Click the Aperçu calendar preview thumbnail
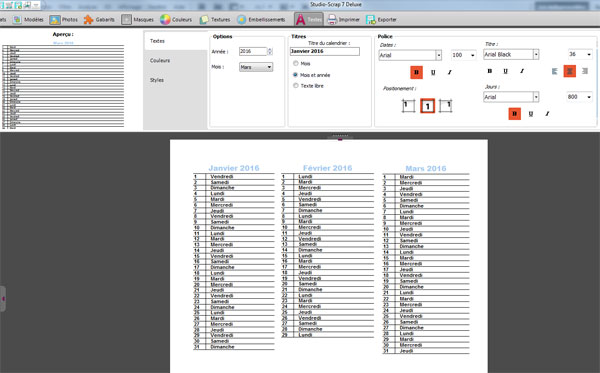600x373 pixels. 63,85
